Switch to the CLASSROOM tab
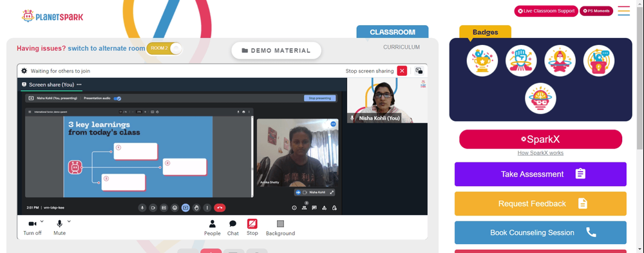 [x=392, y=32]
